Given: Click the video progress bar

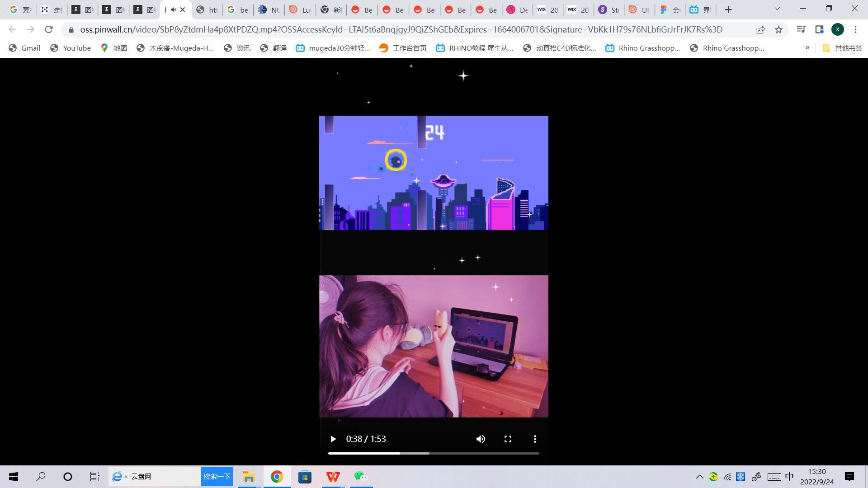Looking at the screenshot, I should [433, 453].
